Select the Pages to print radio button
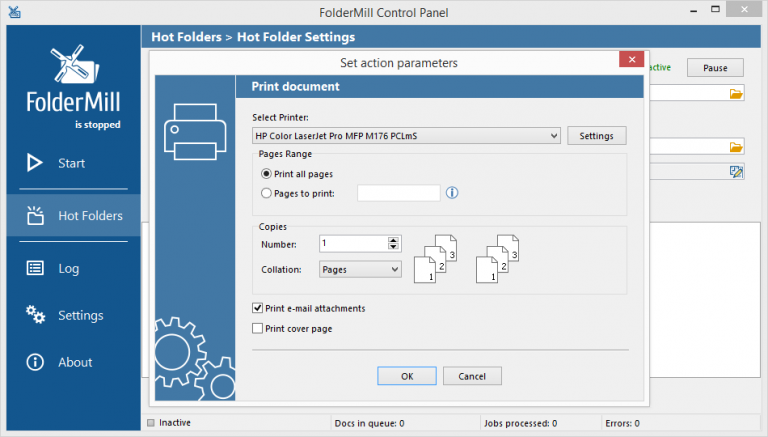 (266, 193)
